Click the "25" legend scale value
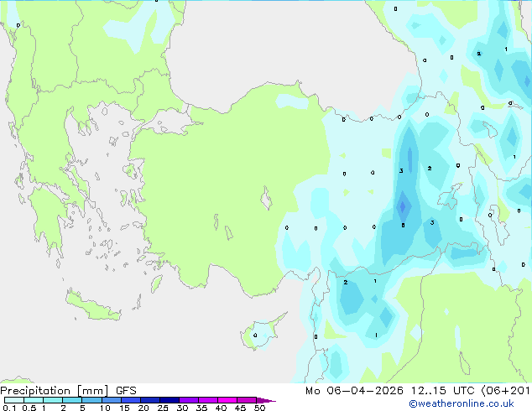Viewport: 532px width, 411px height. [163, 408]
